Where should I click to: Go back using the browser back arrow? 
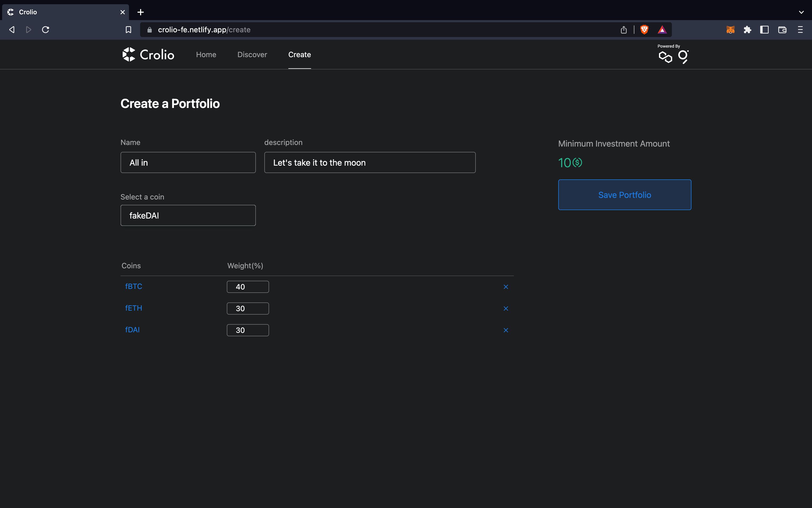12,30
